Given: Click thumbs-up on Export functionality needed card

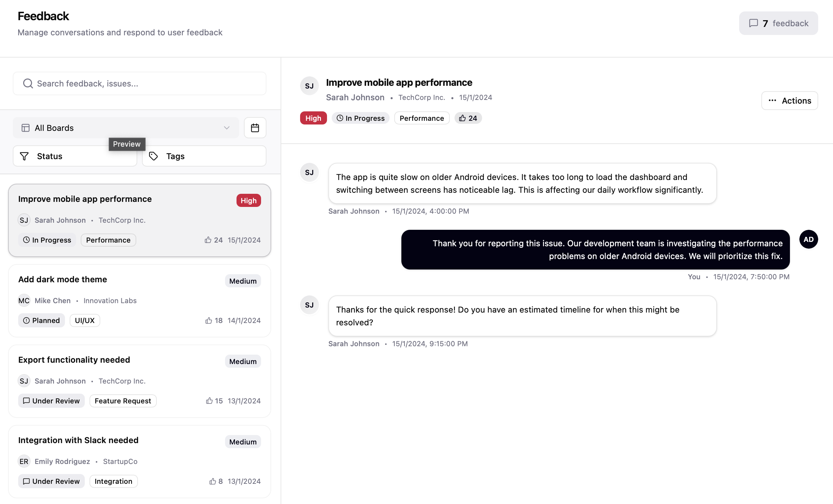Looking at the screenshot, I should click(209, 401).
